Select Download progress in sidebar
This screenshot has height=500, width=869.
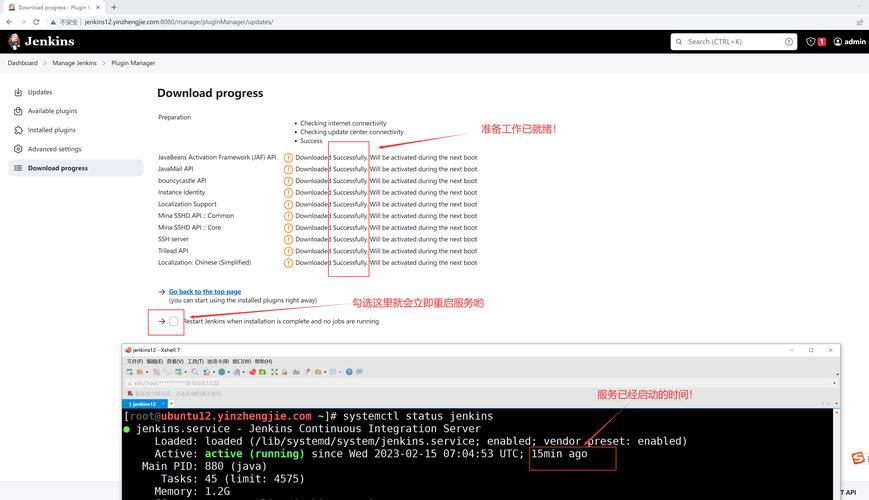pos(75,168)
